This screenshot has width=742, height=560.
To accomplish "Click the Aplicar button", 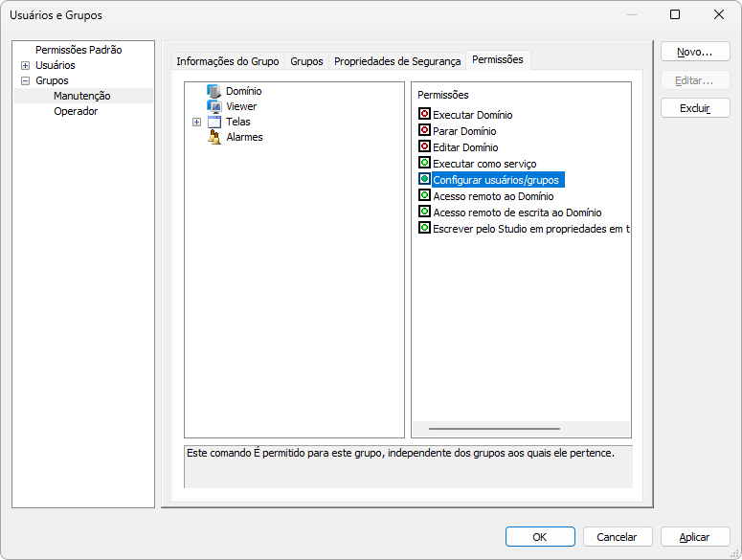I will click(694, 537).
